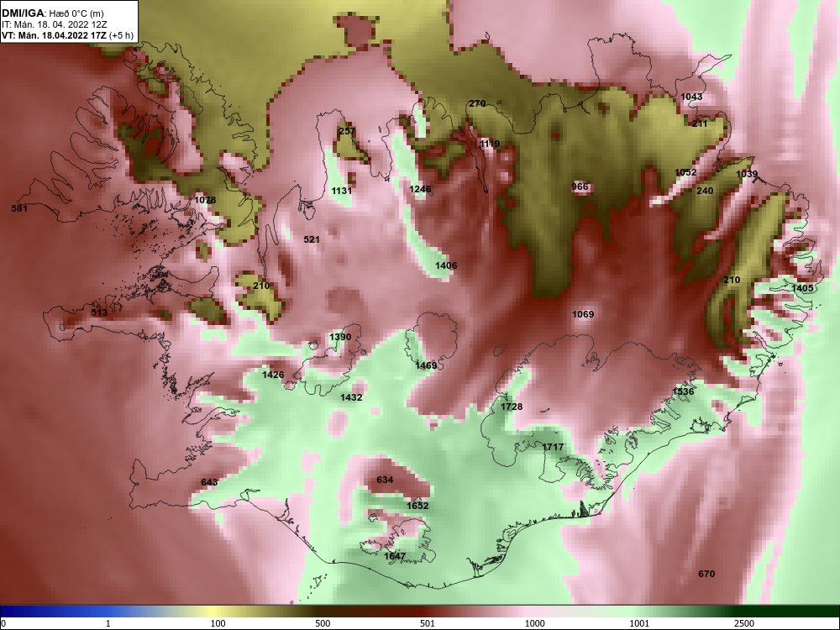Click the map value 1728
Viewport: 840px width, 630px height.
click(x=511, y=407)
